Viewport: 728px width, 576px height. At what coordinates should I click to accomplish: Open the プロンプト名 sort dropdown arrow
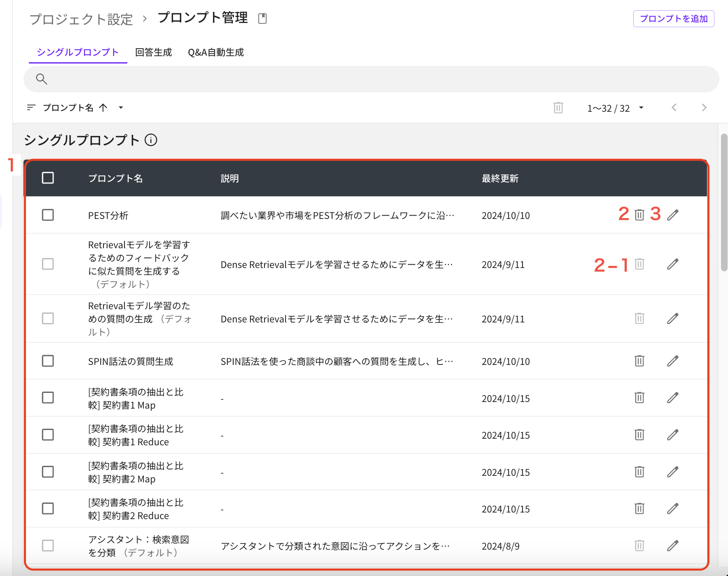[x=121, y=108]
